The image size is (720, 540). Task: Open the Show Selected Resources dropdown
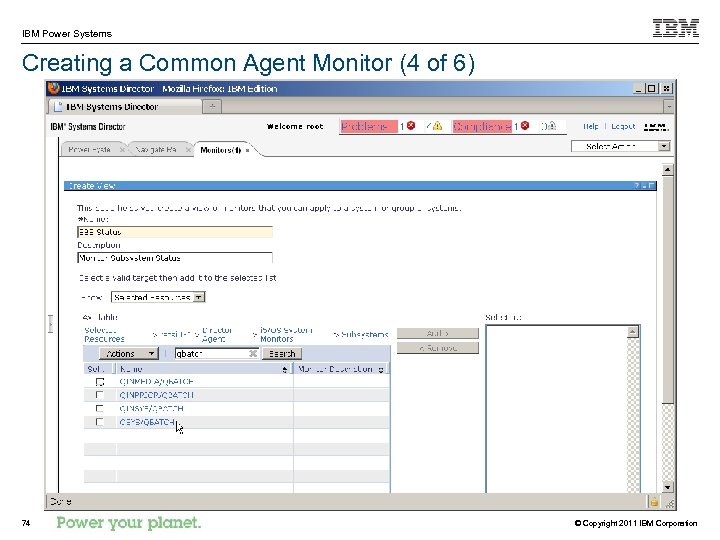pyautogui.click(x=198, y=297)
